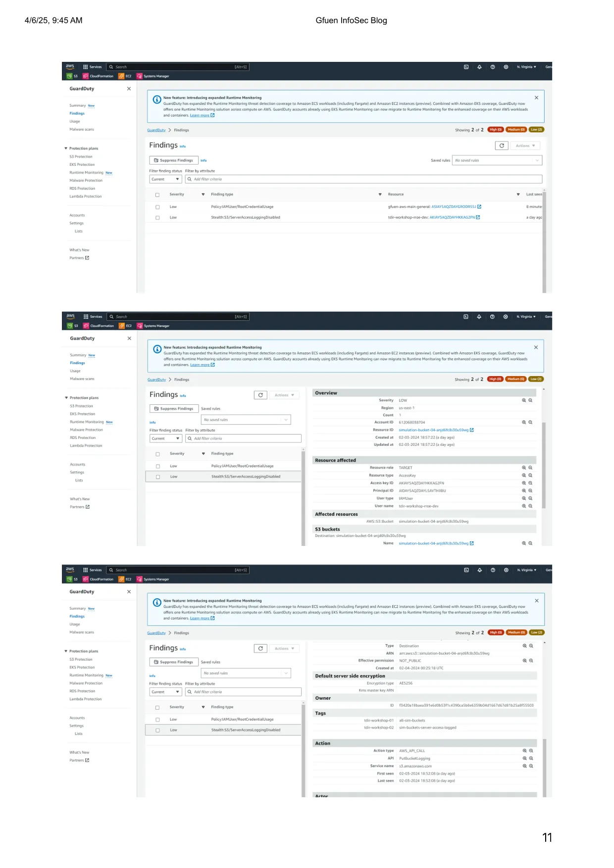614x868 pixels.
Task: Open Actions dropdown in the middle console screenshot
Action: 285,395
